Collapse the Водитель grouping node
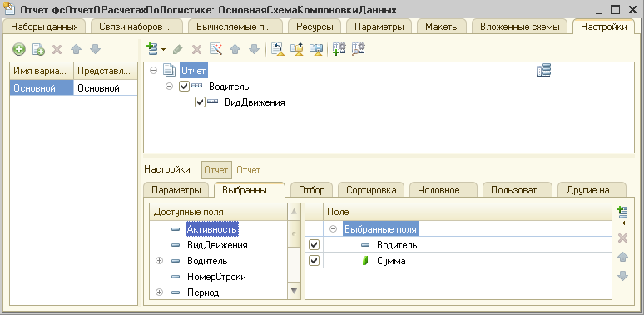Screen dimensions: 644x315 [169, 87]
